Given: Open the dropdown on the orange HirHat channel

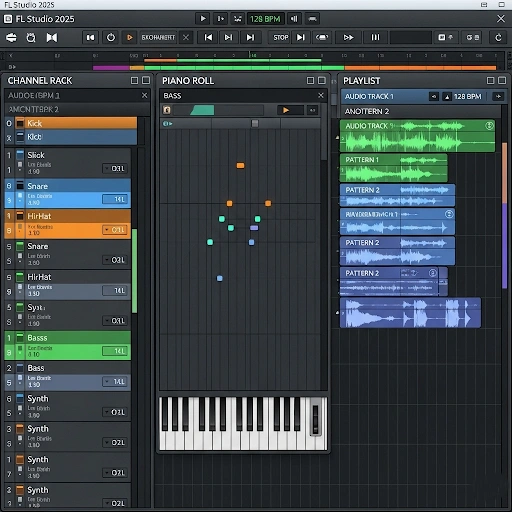Looking at the screenshot, I should (115, 230).
